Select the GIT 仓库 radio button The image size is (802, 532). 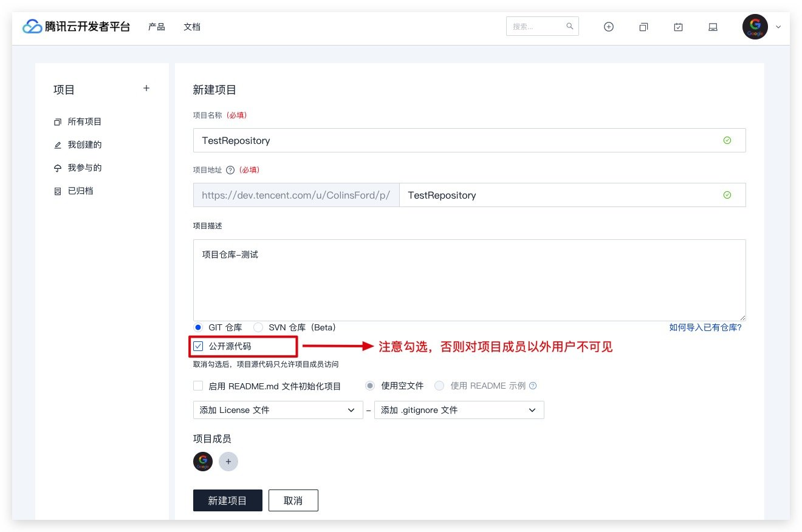point(198,327)
